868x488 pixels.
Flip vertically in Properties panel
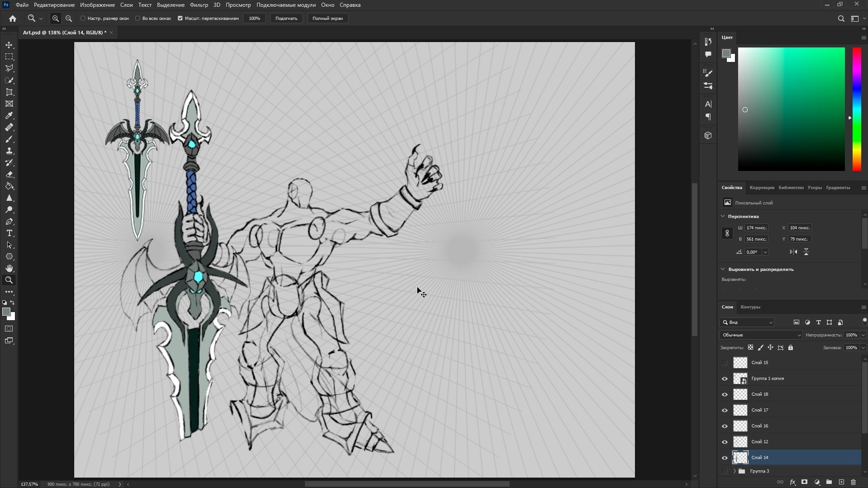pos(806,252)
